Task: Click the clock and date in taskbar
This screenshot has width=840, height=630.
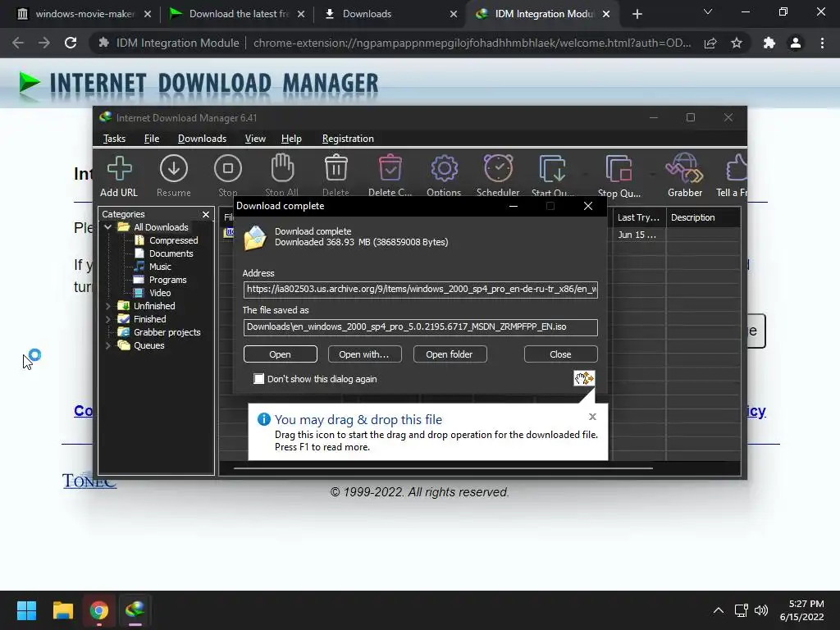Action: click(802, 610)
